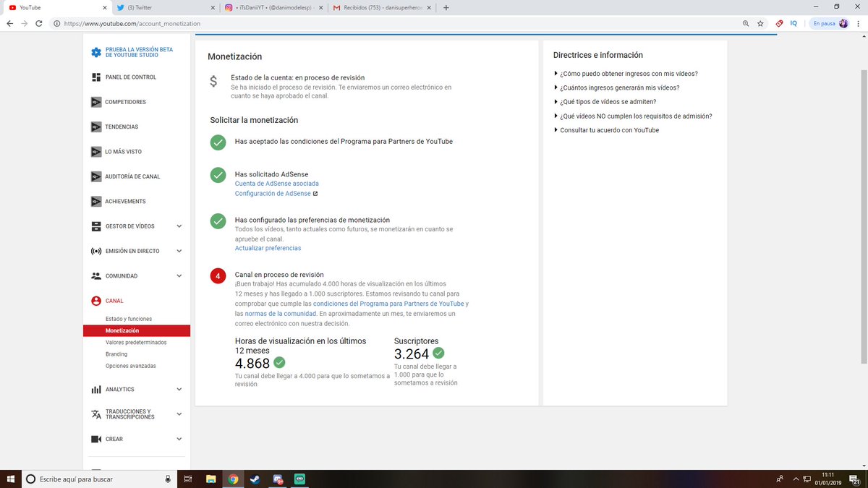
Task: Click the Windows search box
Action: 99,479
